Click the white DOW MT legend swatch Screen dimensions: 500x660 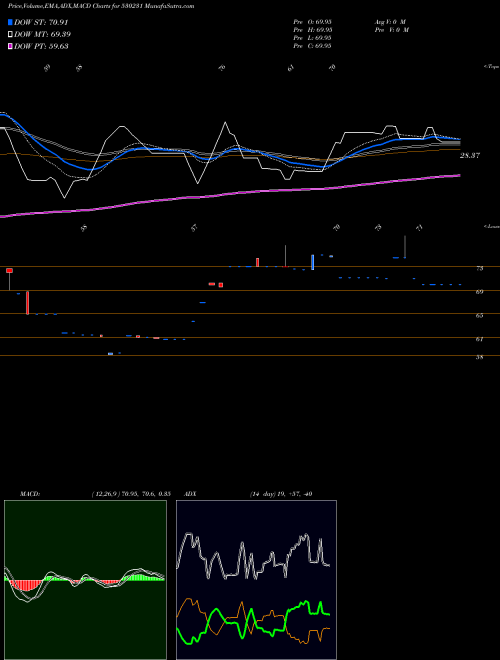point(11,35)
